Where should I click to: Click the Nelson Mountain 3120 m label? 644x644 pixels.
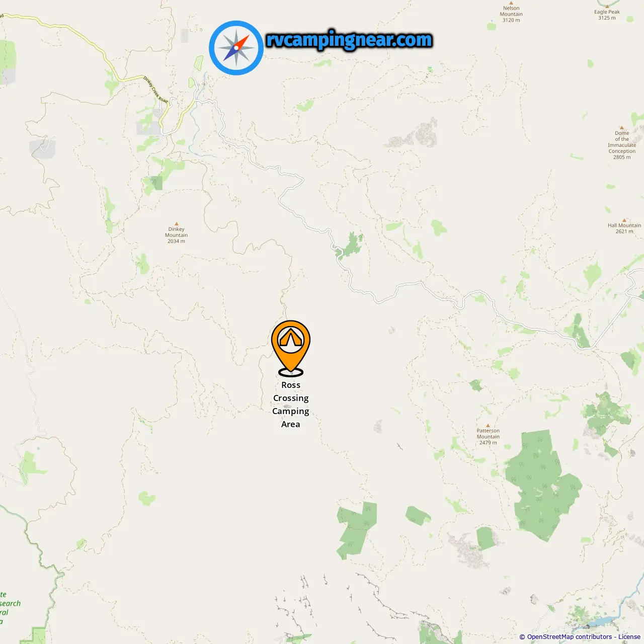(511, 14)
